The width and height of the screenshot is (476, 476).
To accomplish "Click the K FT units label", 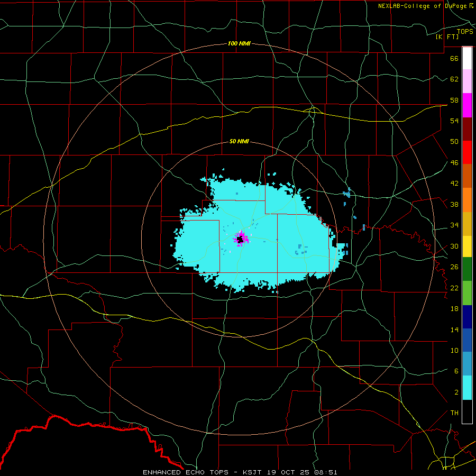I will 447,36.
